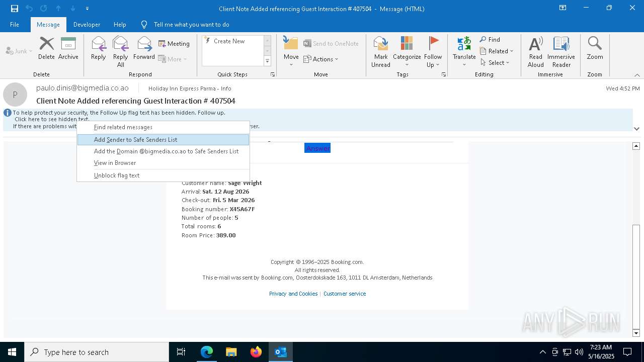Click the sender avatar circle P
This screenshot has width=644, height=362.
click(x=15, y=95)
